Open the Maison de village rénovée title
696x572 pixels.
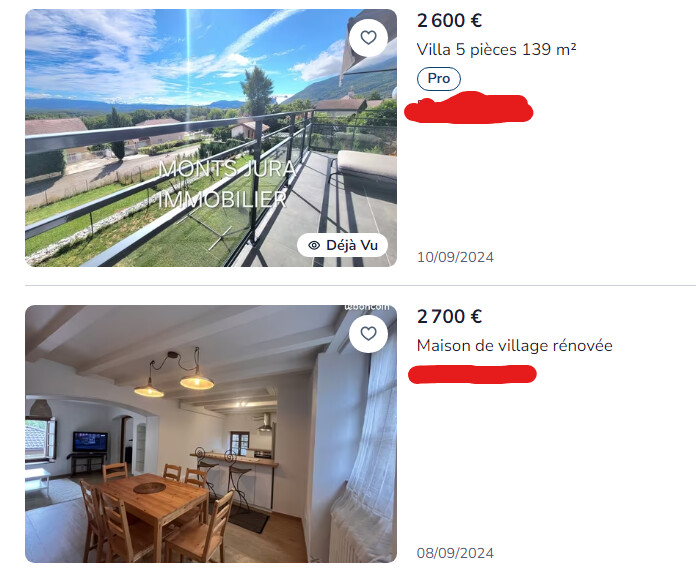click(x=514, y=346)
